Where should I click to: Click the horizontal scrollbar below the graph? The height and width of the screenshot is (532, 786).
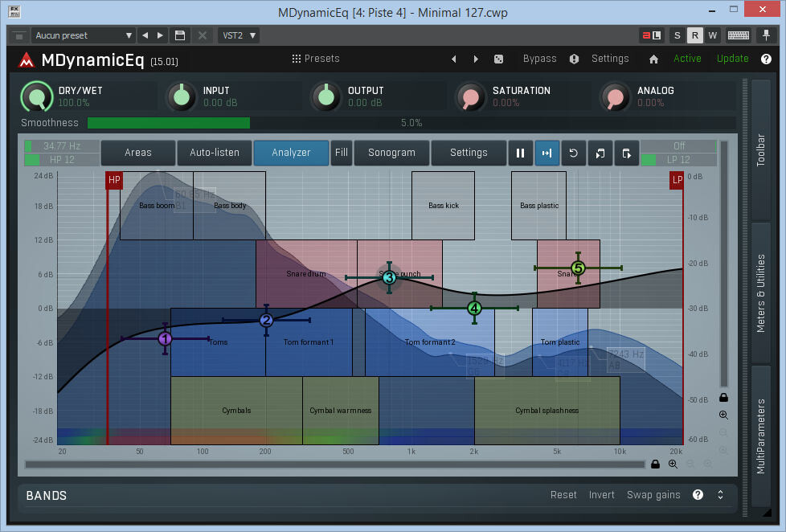(x=335, y=464)
